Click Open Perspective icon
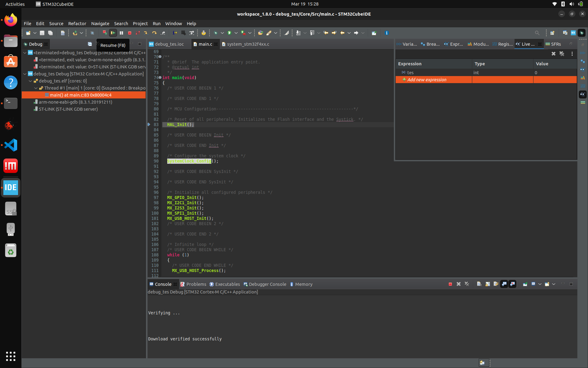The width and height of the screenshot is (588, 368). pos(552,33)
